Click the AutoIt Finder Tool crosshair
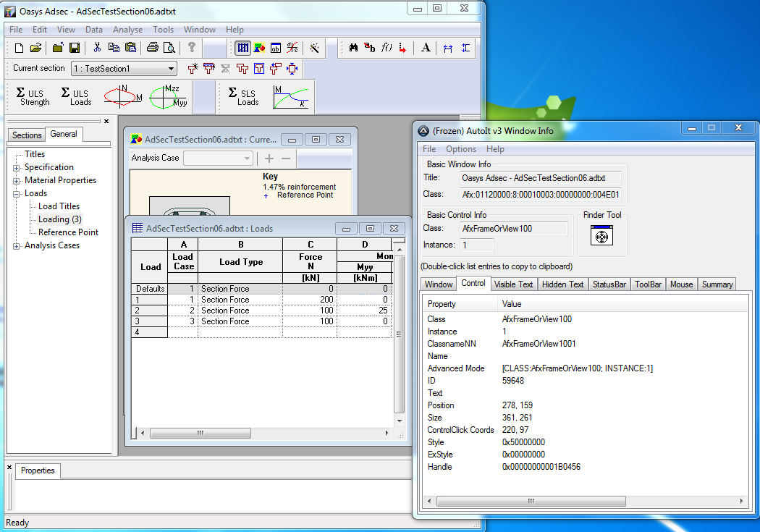Screen dimensions: 760x532 [x=601, y=236]
